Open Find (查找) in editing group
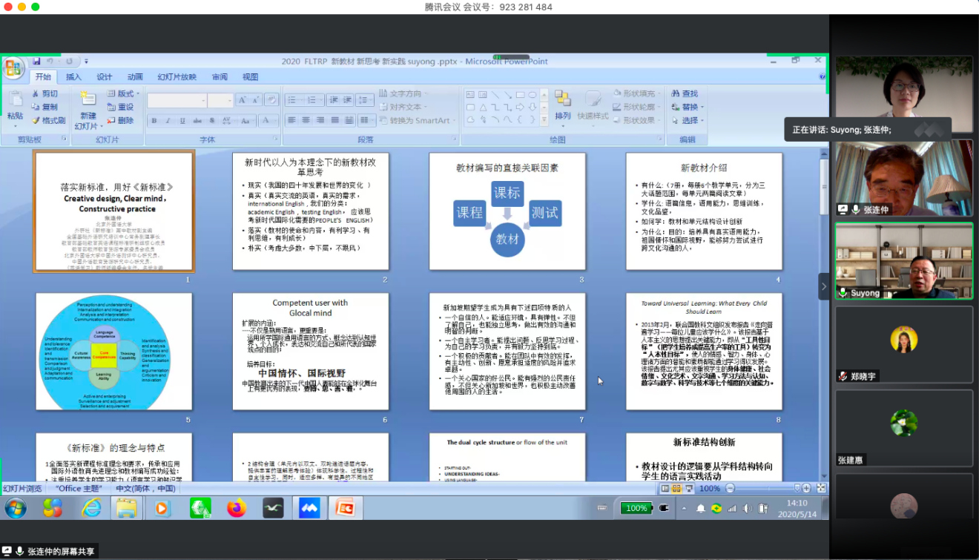This screenshot has height=560, width=979. (x=685, y=93)
